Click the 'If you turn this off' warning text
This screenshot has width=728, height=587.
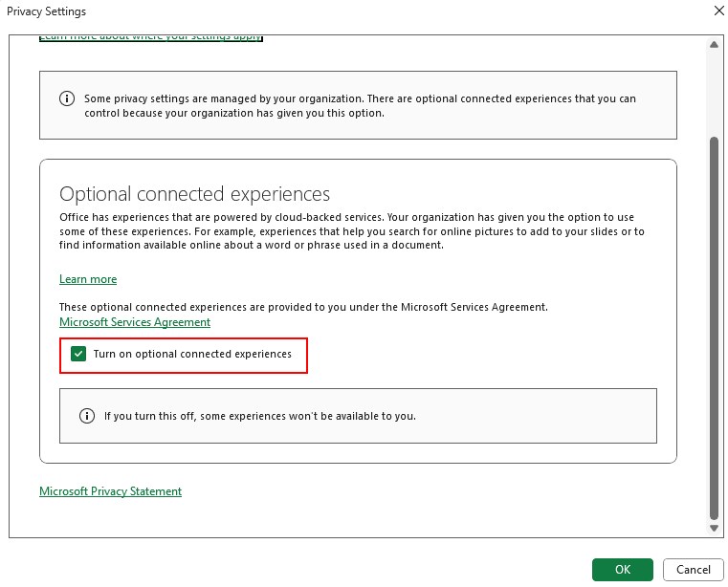click(259, 416)
